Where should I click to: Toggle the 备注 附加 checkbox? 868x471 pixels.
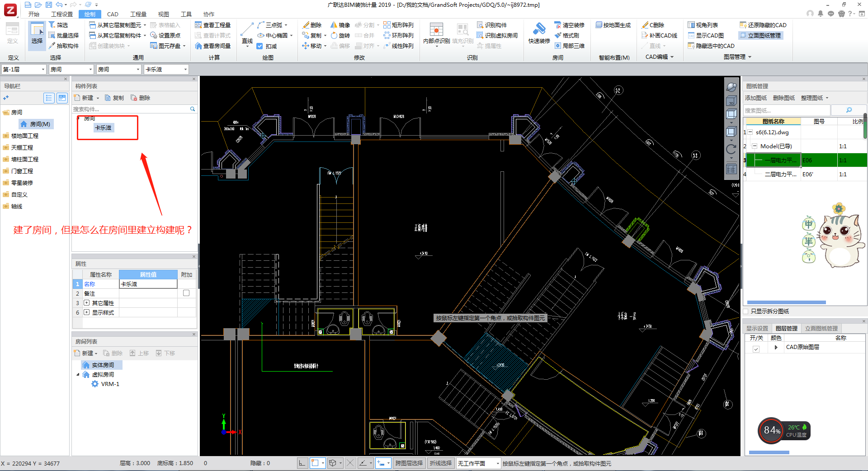(186, 293)
